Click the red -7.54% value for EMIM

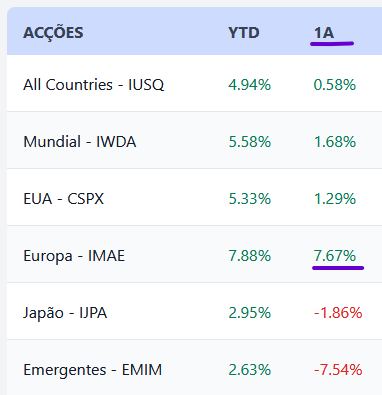[x=338, y=370]
